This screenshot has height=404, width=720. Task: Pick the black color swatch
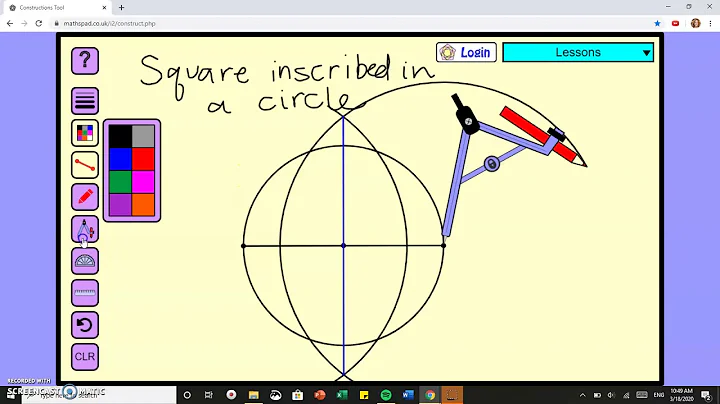[120, 136]
